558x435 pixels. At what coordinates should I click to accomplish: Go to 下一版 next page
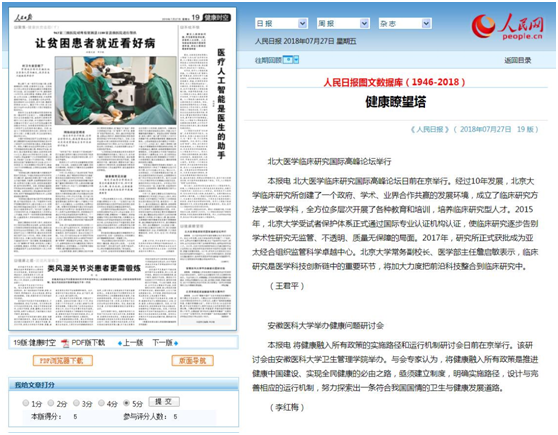[163, 343]
